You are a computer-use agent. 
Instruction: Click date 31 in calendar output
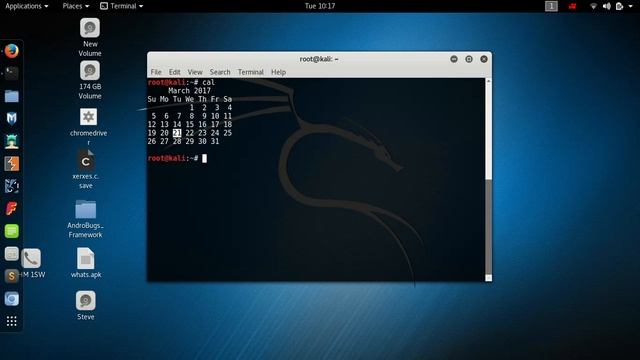tap(215, 142)
